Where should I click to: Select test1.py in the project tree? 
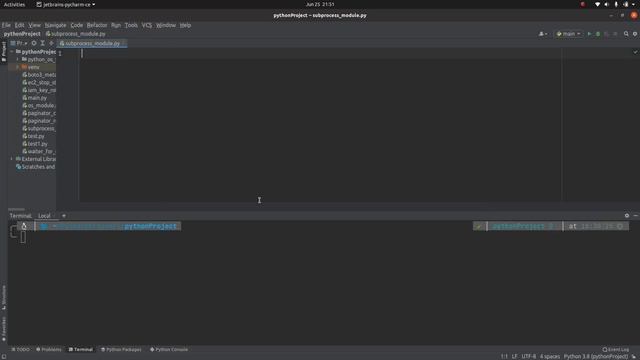coord(35,144)
